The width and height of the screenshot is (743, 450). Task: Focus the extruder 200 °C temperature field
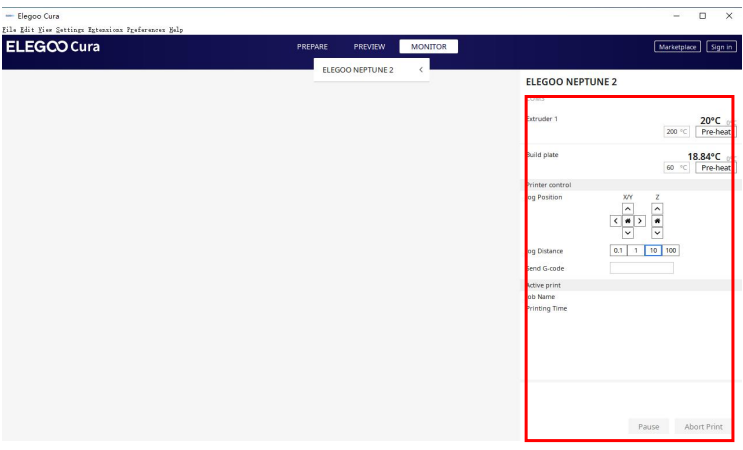click(x=676, y=132)
